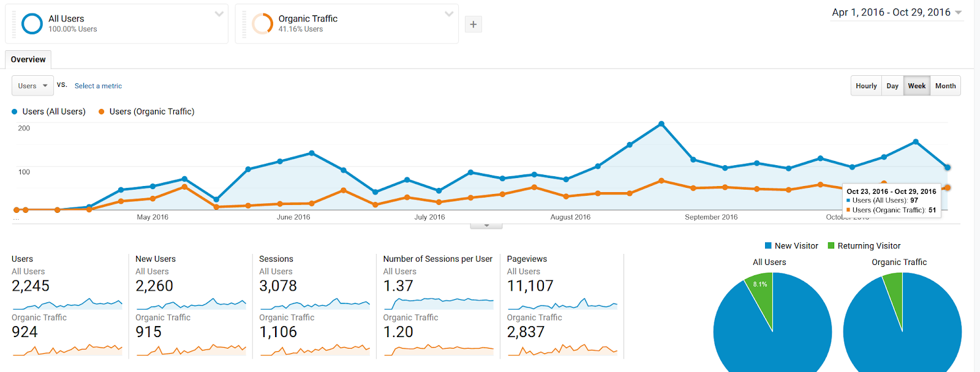Click the September 2016 axis label
Image resolution: width=980 pixels, height=372 pixels.
711,217
